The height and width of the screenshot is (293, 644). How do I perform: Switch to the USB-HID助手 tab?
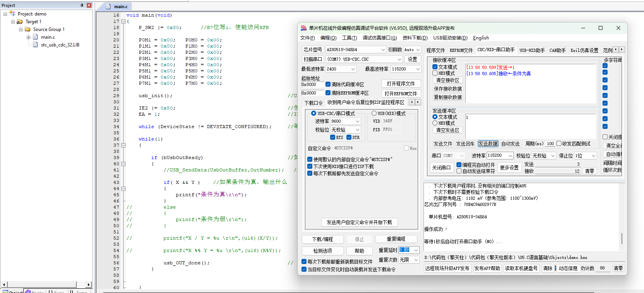(532, 50)
